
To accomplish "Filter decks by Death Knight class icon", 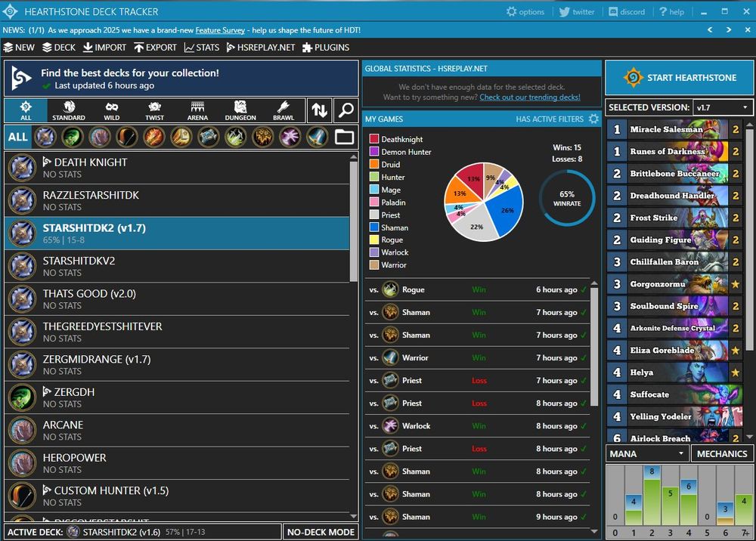I will [45, 138].
